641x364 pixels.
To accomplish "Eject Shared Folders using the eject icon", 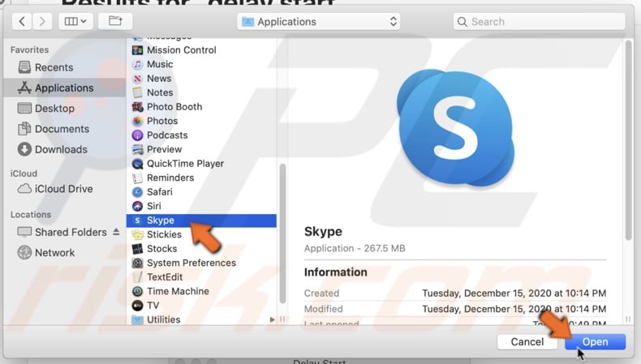I will [116, 232].
